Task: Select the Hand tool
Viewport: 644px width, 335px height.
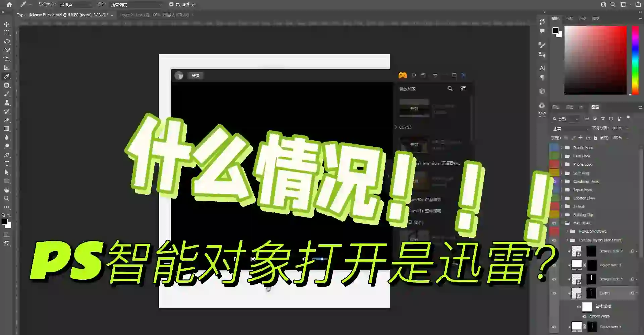Action: click(7, 189)
